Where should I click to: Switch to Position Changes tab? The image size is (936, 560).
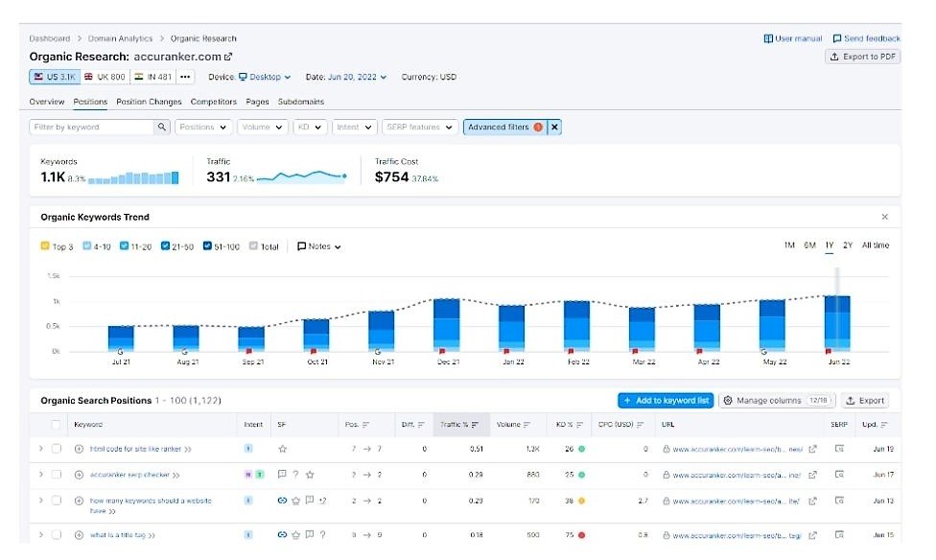(149, 102)
